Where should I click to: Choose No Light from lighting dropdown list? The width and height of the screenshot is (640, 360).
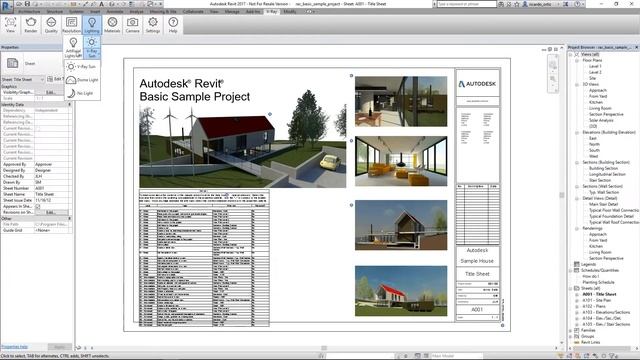[82, 93]
